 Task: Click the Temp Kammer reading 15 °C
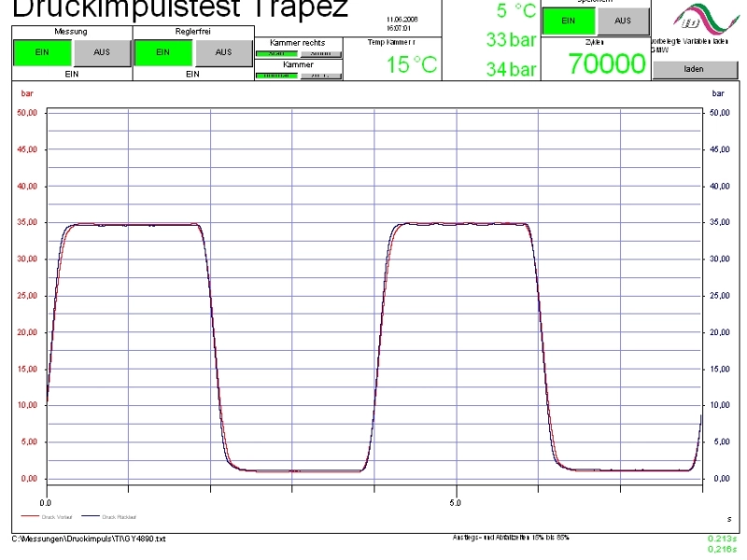click(x=411, y=64)
